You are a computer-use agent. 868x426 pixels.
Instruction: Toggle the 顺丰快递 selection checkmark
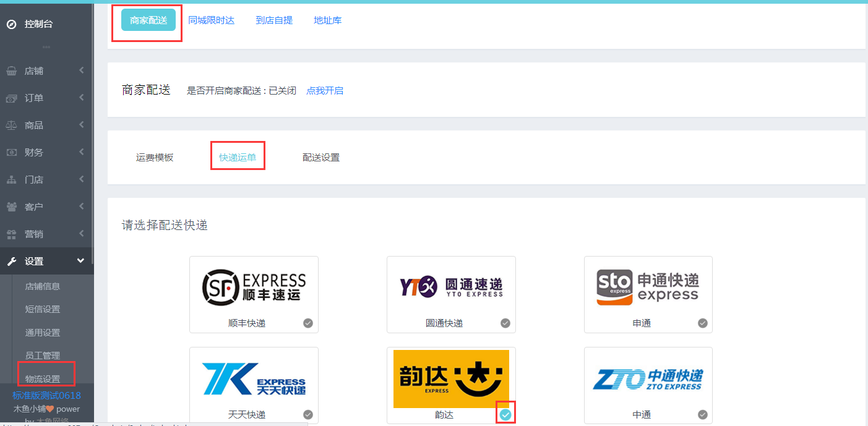pos(308,323)
